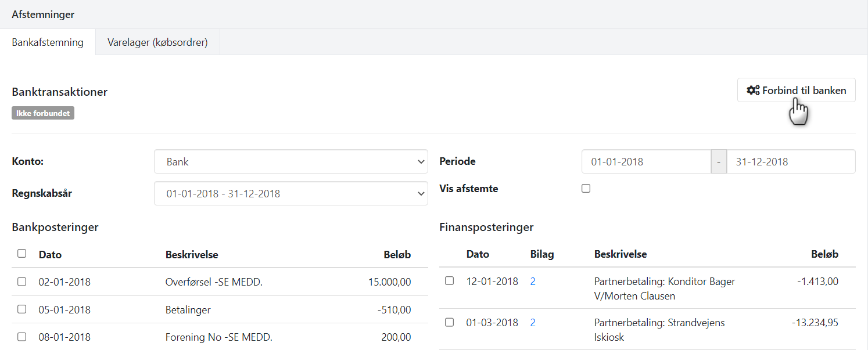Click the Ikke forbundet status badge
This screenshot has height=350, width=868.
[42, 113]
